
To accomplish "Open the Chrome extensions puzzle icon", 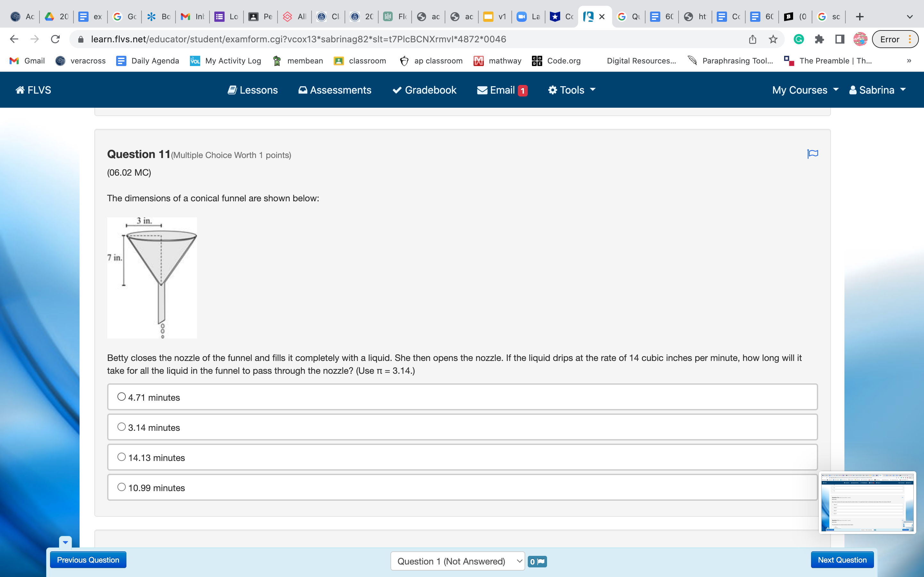I will [x=819, y=39].
